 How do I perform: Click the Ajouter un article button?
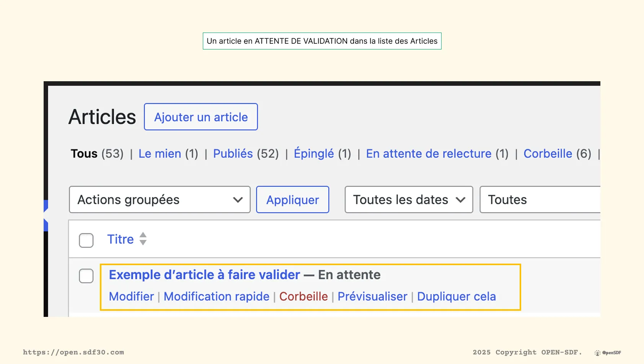201,117
